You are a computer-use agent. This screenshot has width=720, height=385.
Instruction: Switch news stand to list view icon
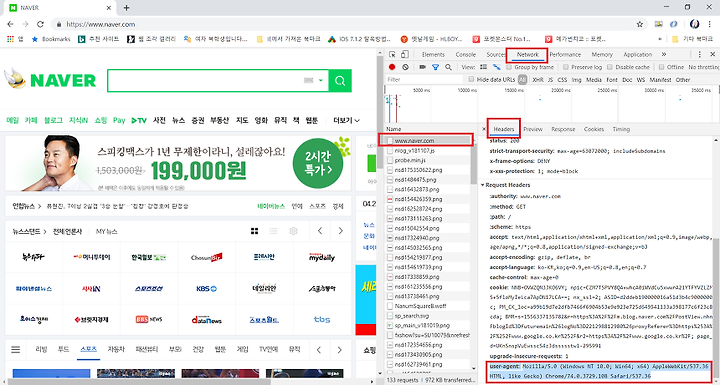pyautogui.click(x=274, y=231)
